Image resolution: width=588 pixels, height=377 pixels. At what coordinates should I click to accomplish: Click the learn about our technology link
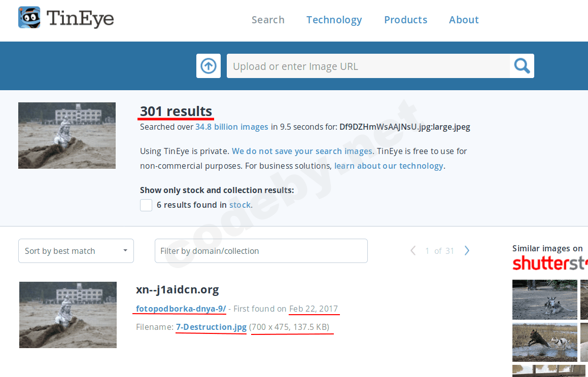click(389, 166)
